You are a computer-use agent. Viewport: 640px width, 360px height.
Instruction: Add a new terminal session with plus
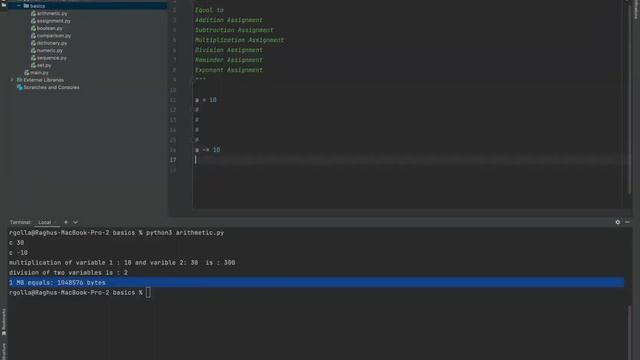(66, 222)
